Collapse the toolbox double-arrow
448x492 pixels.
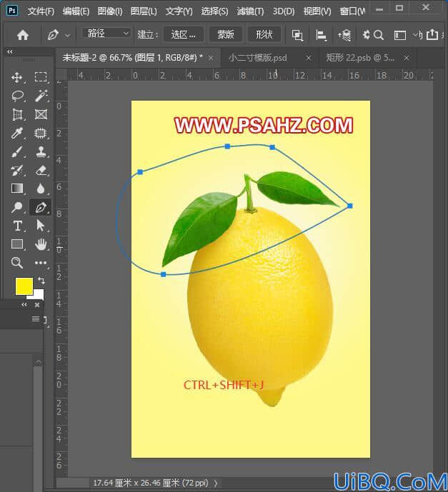(x=10, y=52)
